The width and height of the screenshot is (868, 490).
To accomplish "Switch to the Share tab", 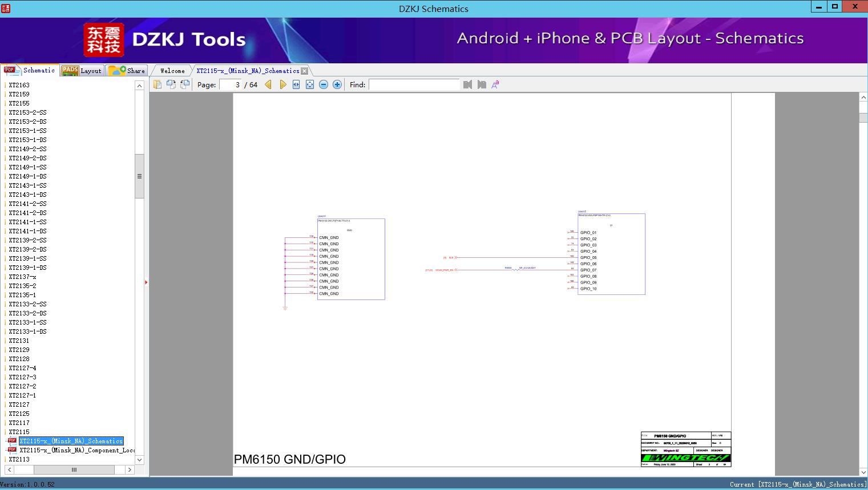I will [x=127, y=71].
